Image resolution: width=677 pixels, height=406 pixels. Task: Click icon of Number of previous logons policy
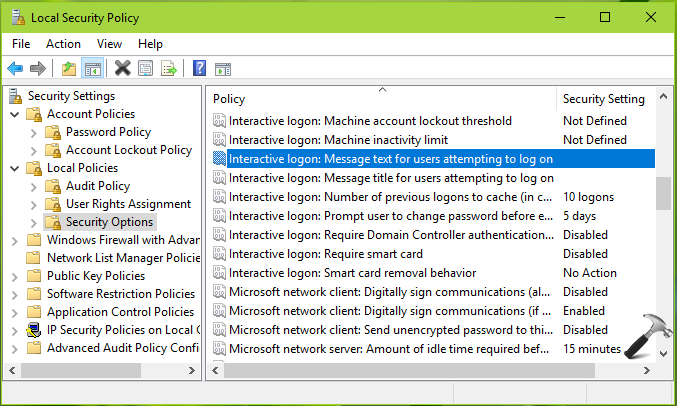click(x=219, y=197)
